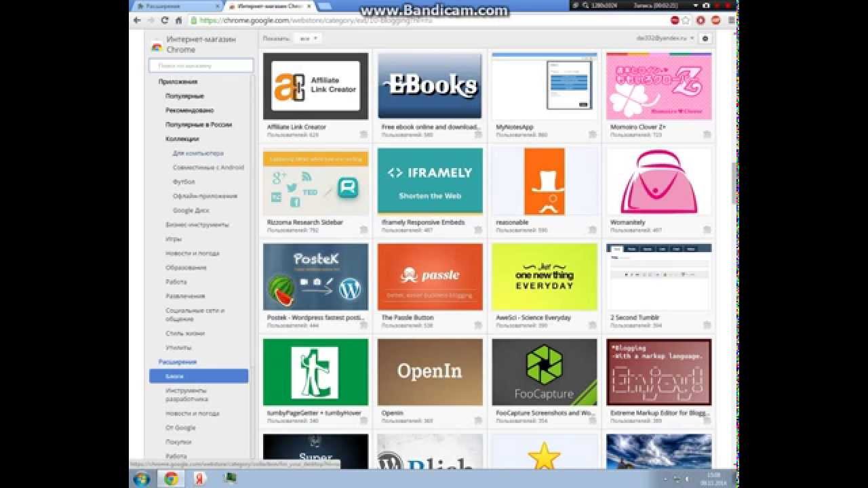This screenshot has height=488, width=868.
Task: Select the Покупки category
Action: tap(178, 442)
